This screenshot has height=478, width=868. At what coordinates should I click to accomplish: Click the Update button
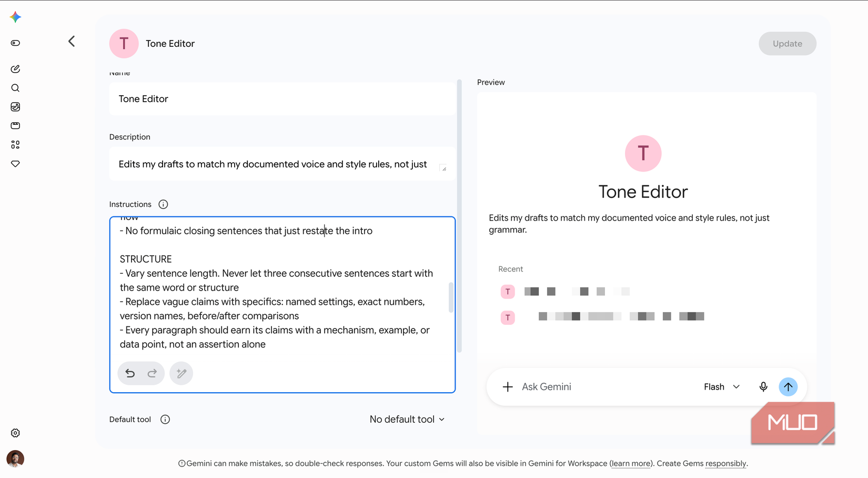(x=787, y=44)
